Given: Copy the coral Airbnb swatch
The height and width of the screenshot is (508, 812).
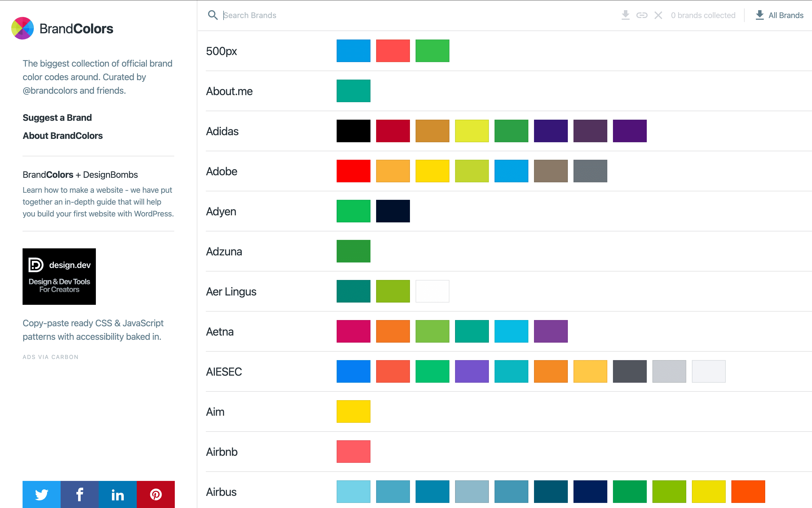Looking at the screenshot, I should [353, 452].
